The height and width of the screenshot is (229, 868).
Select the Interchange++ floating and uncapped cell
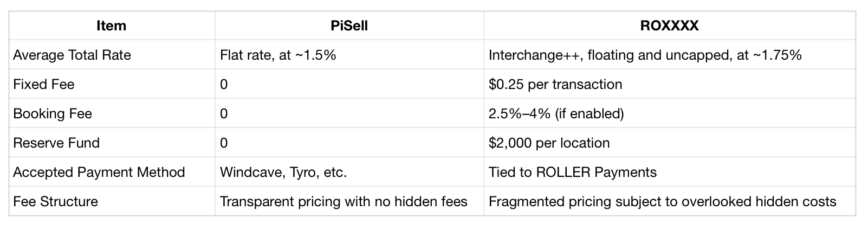669,55
